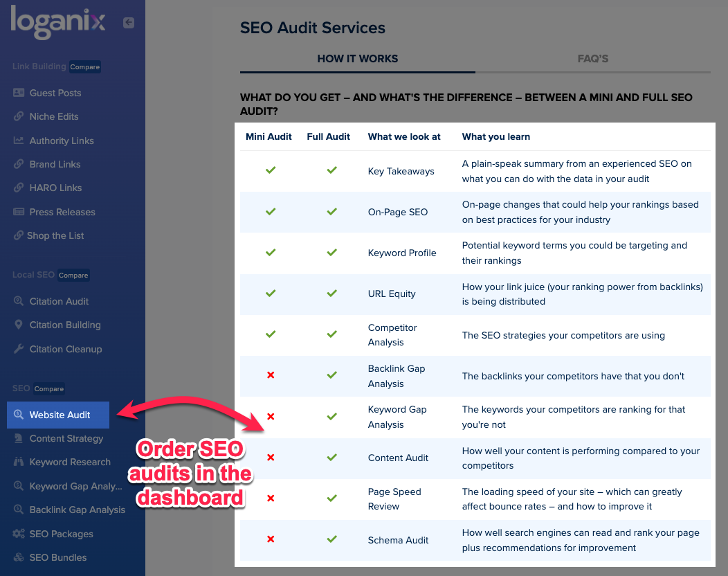728x576 pixels.
Task: Click the Local SEO section label
Action: click(33, 275)
